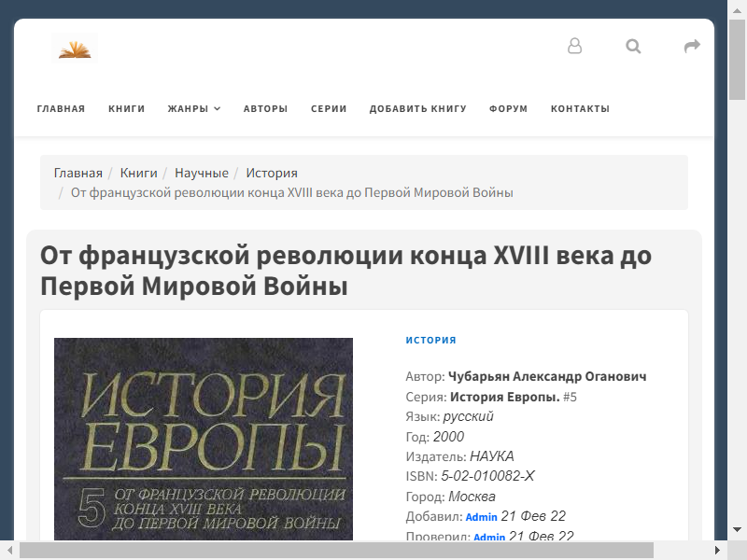Click the city value Москва

pyautogui.click(x=472, y=497)
